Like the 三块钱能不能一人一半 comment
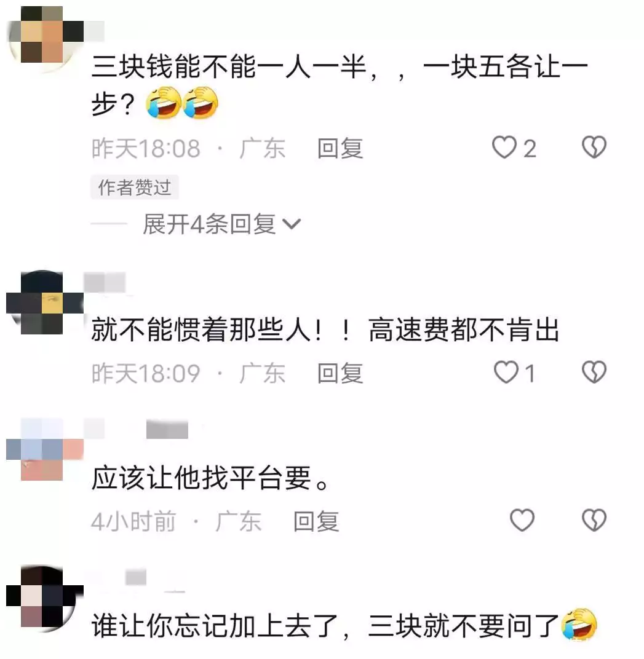 coord(504,148)
